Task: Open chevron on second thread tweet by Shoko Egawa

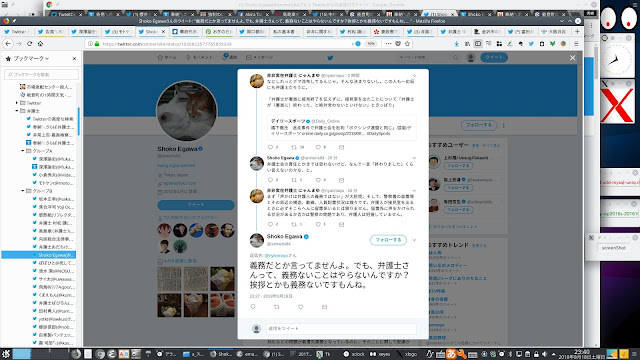Action: [x=414, y=158]
